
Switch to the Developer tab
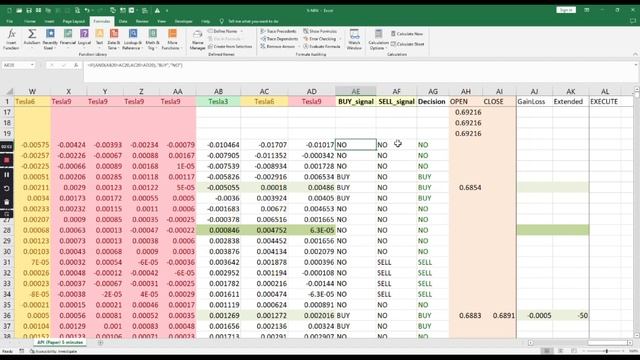pos(183,21)
